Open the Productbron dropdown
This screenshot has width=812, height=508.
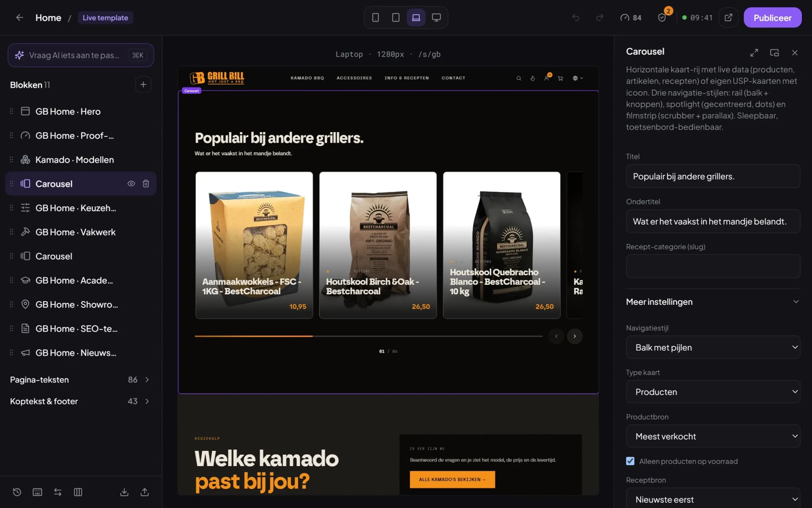(713, 436)
